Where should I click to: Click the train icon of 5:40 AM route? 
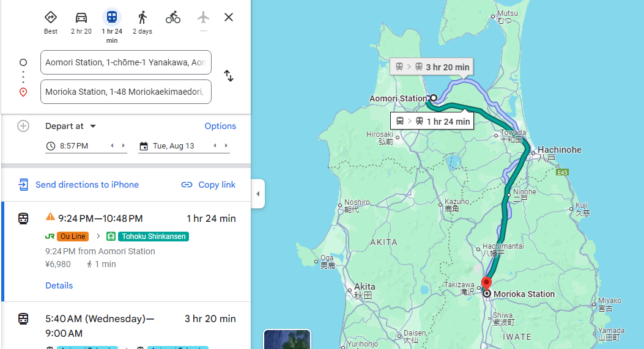click(23, 318)
